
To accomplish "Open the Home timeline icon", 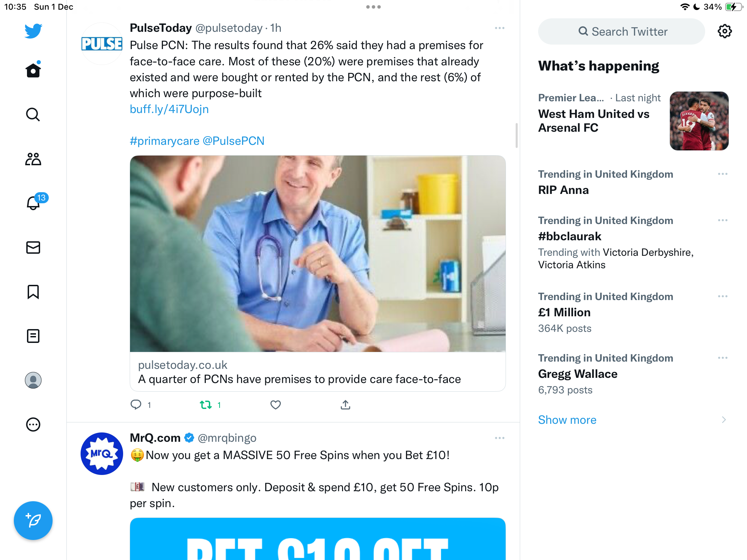I will [x=33, y=70].
